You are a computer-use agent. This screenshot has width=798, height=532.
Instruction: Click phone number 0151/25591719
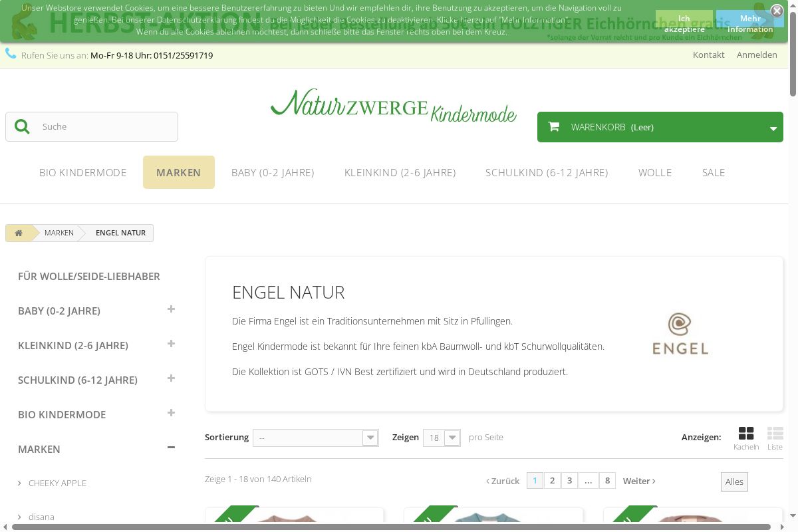point(183,55)
